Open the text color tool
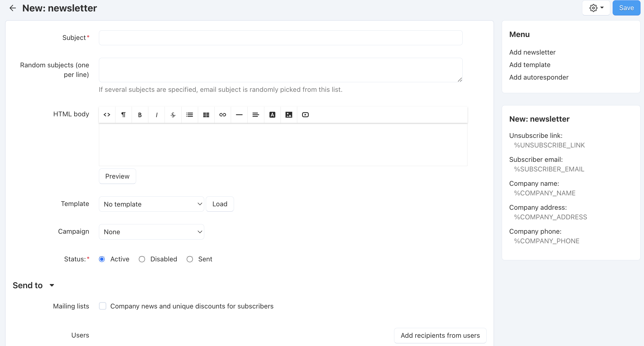This screenshot has width=644, height=346. coord(272,115)
